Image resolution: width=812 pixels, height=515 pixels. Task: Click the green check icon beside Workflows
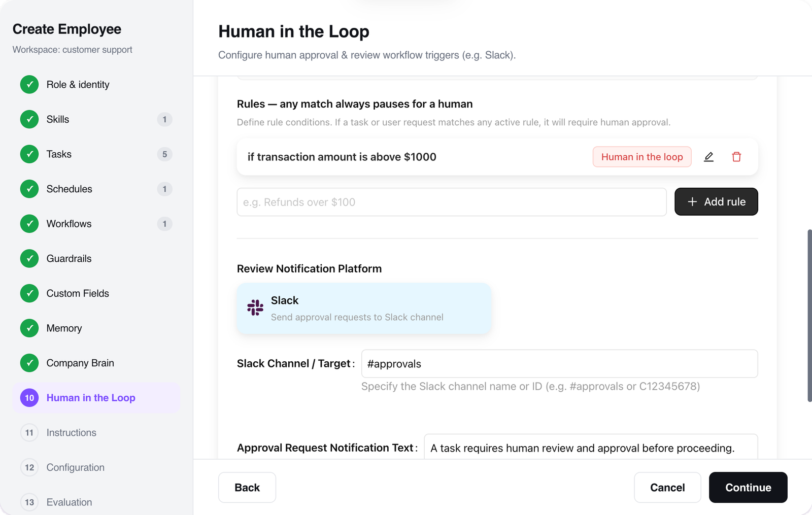point(29,224)
